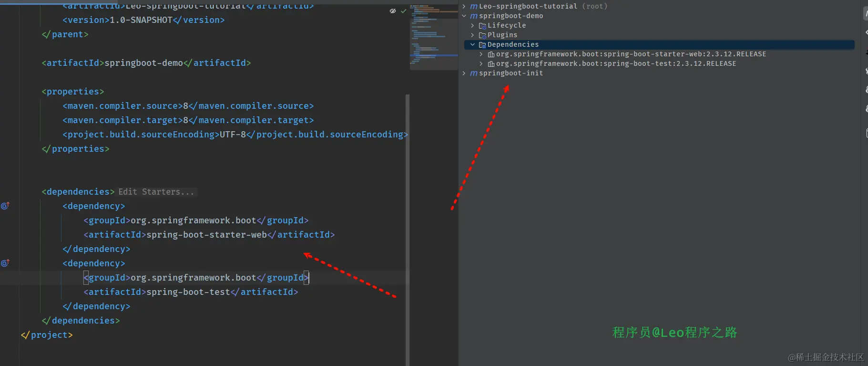The image size is (868, 366).
Task: Click the code minimap preview
Action: click(x=434, y=37)
